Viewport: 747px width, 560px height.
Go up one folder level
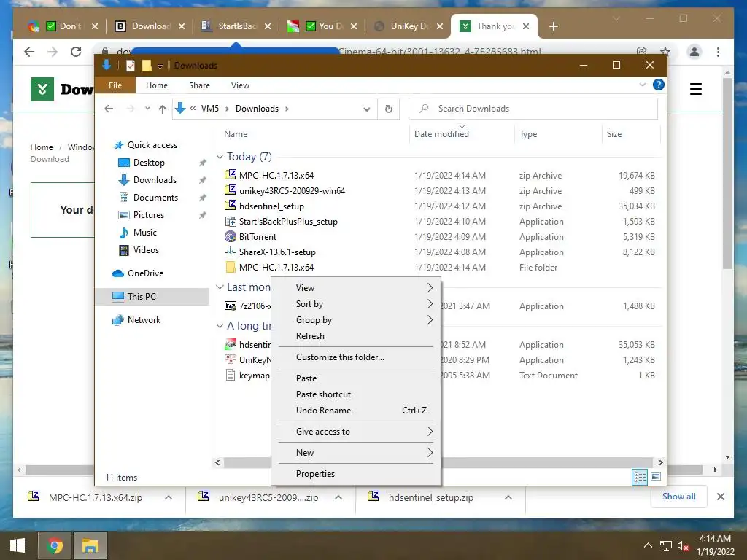tap(163, 109)
